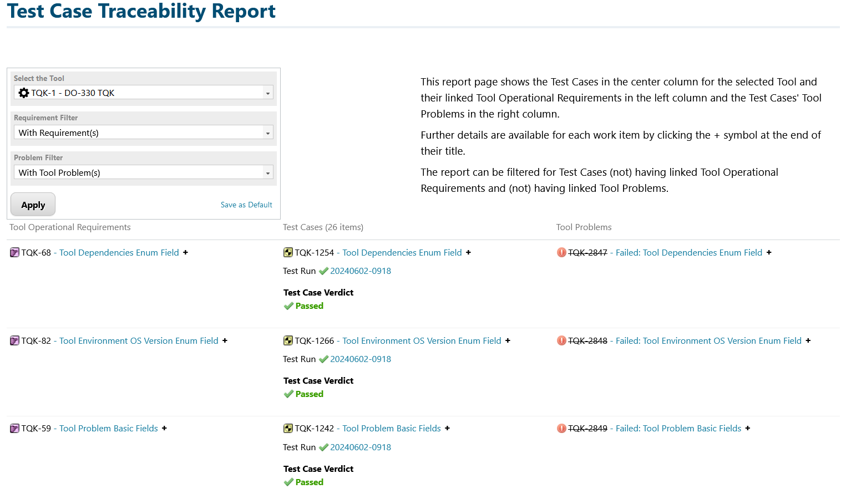This screenshot has width=846, height=504.
Task: Click the gear icon in the tool selector
Action: pos(24,93)
